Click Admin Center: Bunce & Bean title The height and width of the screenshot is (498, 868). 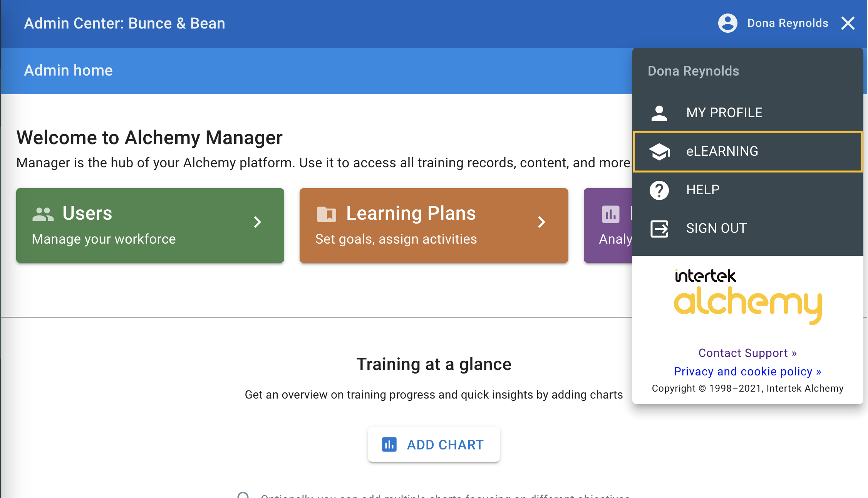tap(125, 24)
